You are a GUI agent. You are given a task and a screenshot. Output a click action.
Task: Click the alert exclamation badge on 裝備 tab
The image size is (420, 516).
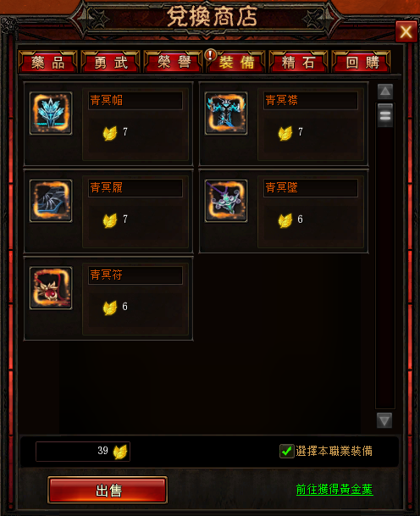click(x=211, y=55)
